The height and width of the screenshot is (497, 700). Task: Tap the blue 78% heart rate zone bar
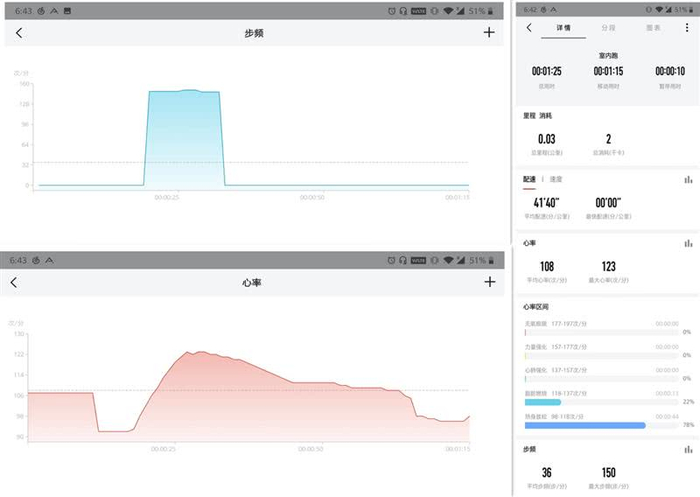(x=585, y=426)
